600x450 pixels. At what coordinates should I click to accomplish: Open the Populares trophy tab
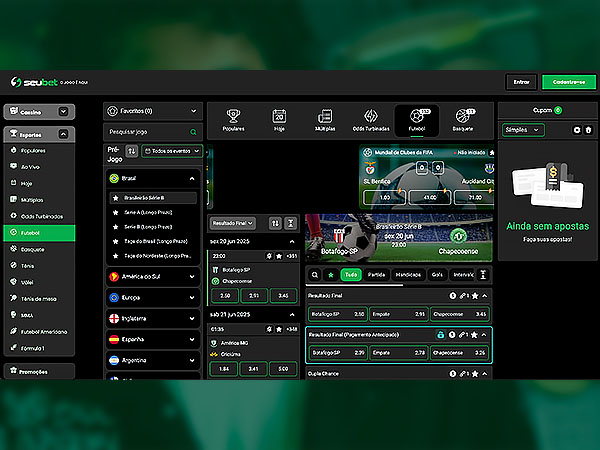tap(233, 120)
